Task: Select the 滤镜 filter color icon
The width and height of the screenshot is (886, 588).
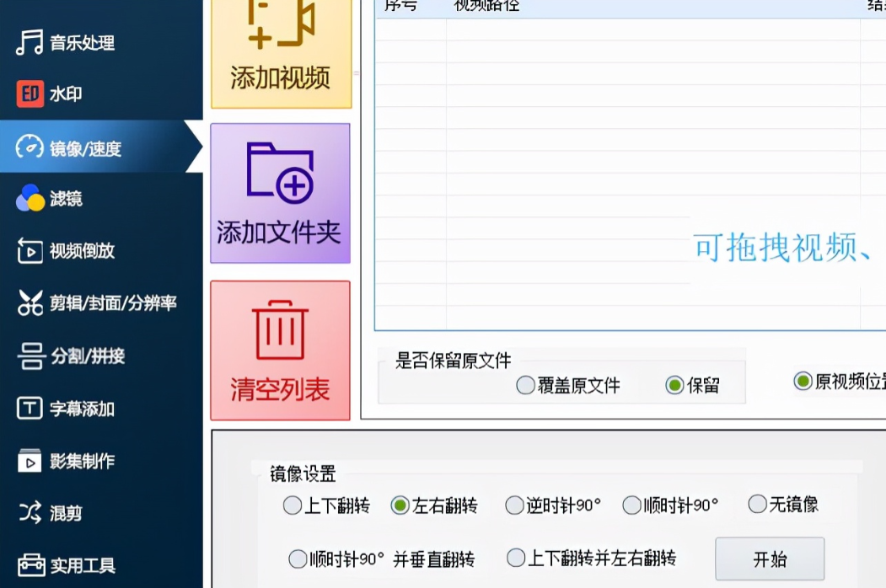Action: pyautogui.click(x=30, y=199)
